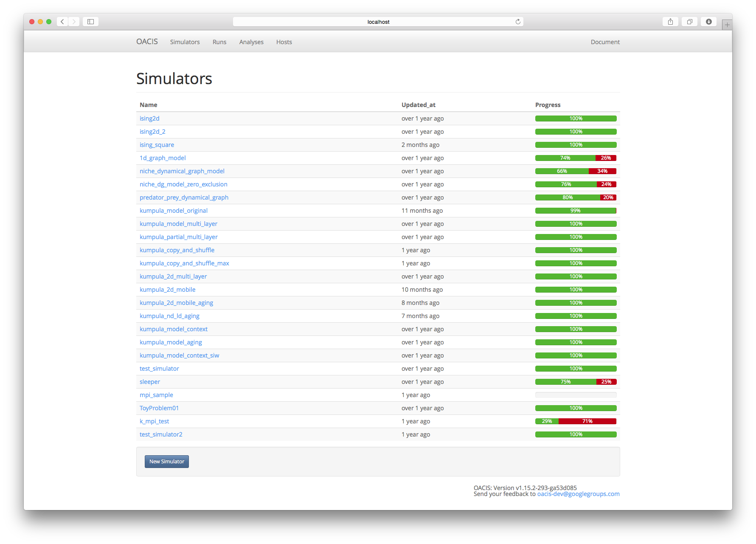756x544 pixels.
Task: Add a new tab with plus icon
Action: 727,25
